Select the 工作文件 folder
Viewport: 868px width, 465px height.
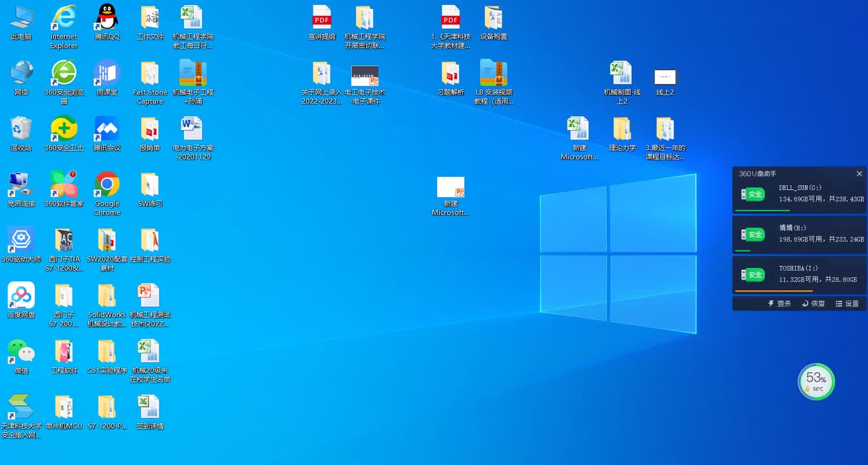(150, 23)
